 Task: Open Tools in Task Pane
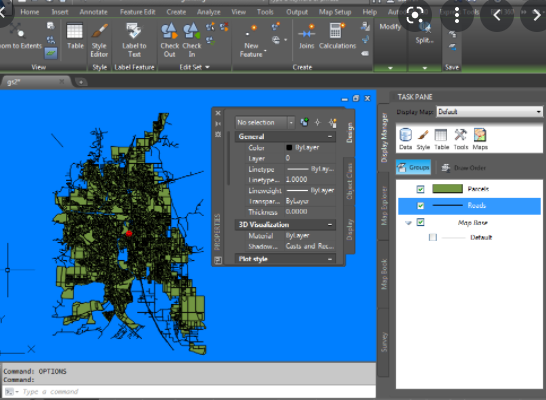[x=461, y=139]
